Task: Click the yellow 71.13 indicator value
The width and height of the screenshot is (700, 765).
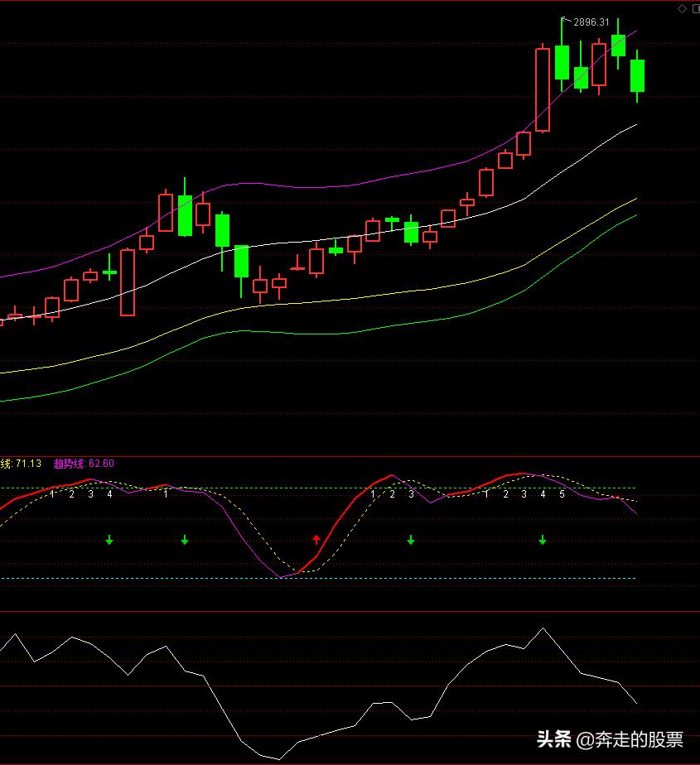Action: (28, 464)
